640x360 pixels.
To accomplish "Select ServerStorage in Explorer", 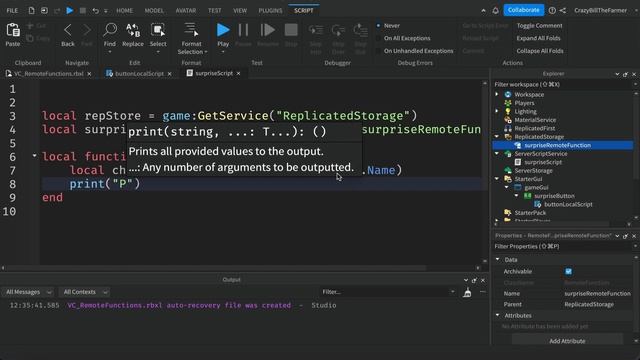I will click(x=533, y=171).
